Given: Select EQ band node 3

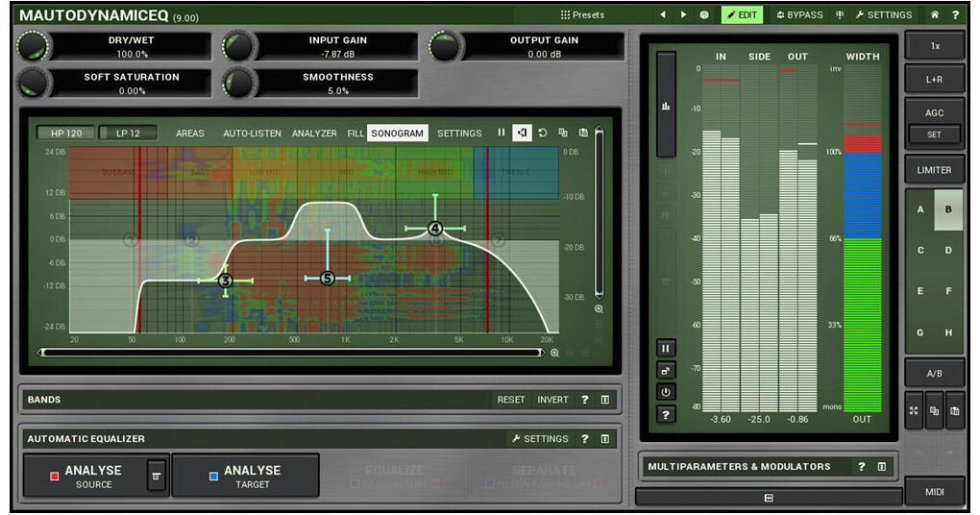Looking at the screenshot, I should [x=226, y=282].
